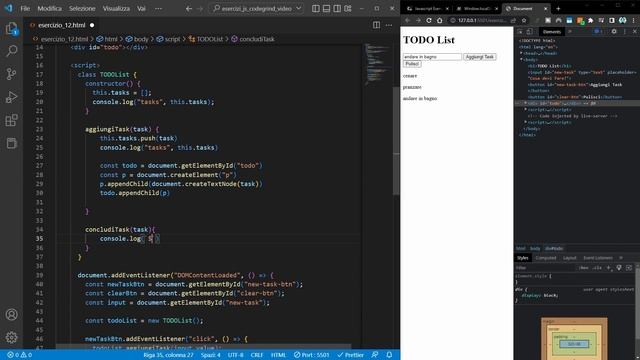
Task: Open the Visualizza menu
Action: point(116,8)
